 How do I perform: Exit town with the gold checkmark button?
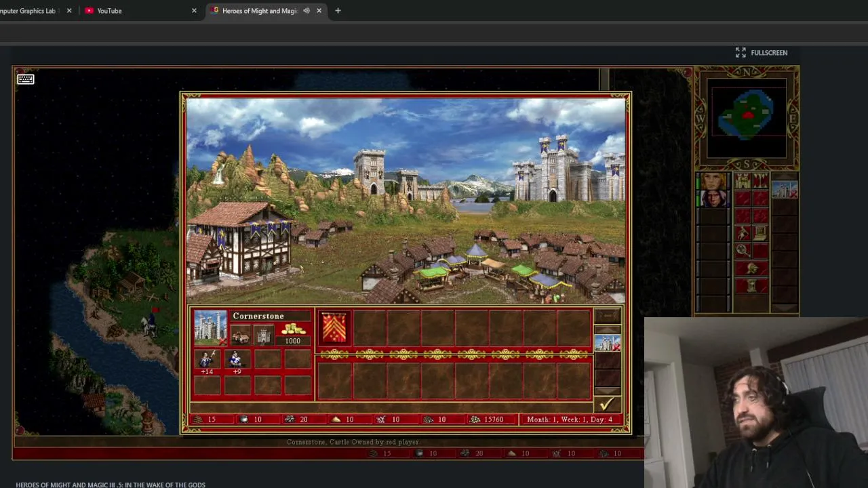607,404
